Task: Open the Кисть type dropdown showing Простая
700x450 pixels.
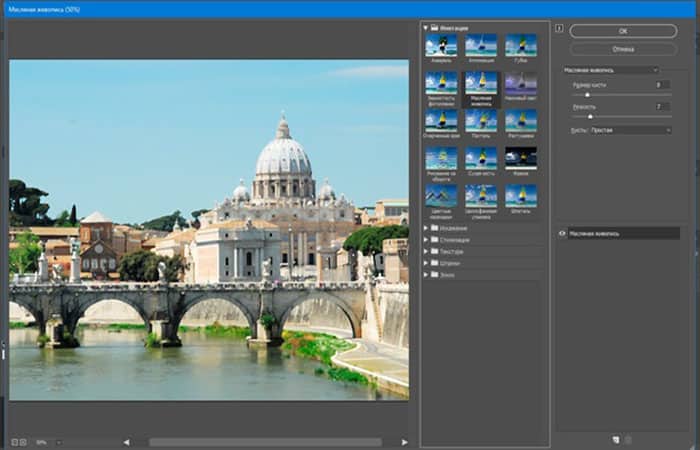Action: (x=630, y=130)
